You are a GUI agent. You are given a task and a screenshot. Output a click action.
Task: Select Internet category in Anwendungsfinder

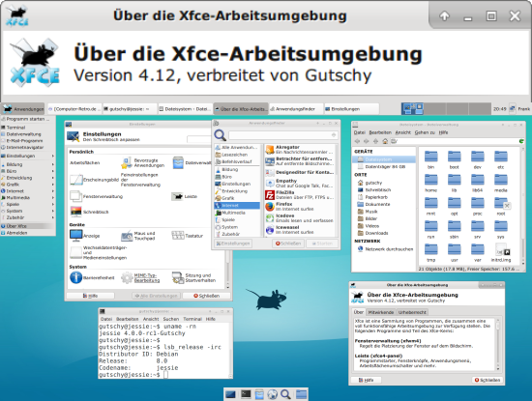click(x=237, y=206)
